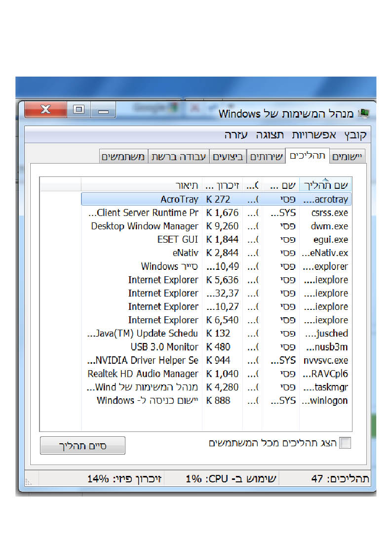Switch to the 'שירותים' services tab
The height and width of the screenshot is (555, 392).
pyautogui.click(x=266, y=157)
